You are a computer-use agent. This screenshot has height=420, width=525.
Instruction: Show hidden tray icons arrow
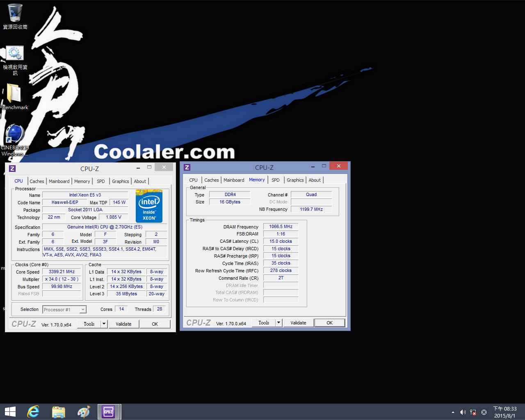pyautogui.click(x=453, y=412)
